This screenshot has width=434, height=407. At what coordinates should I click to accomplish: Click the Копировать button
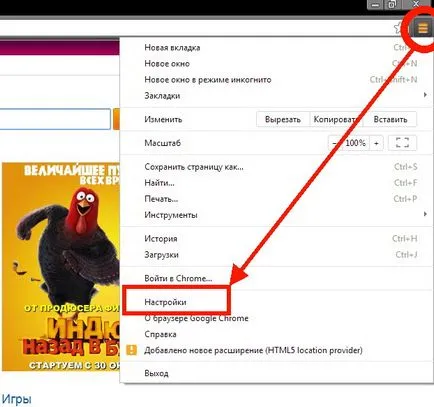point(336,119)
